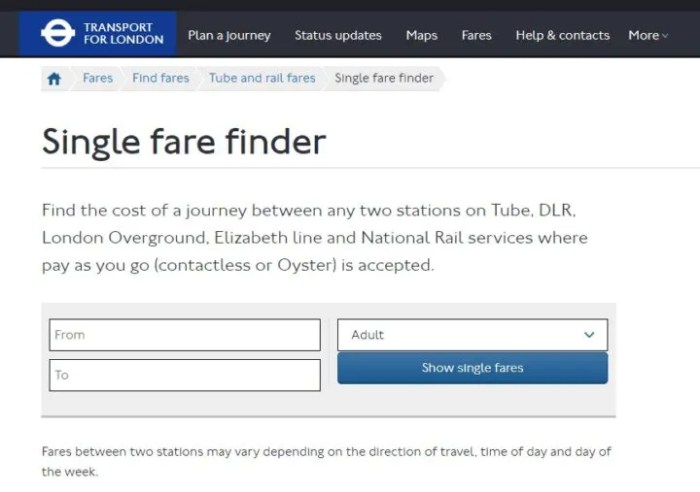Image resolution: width=700 pixels, height=492 pixels.
Task: Open Maps from the top navigation
Action: pyautogui.click(x=421, y=35)
